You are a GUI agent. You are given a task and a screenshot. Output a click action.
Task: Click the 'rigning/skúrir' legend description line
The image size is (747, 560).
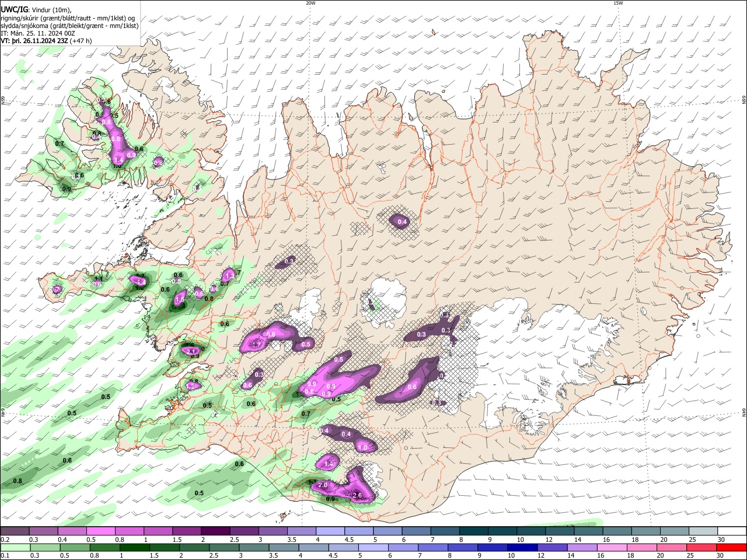click(x=68, y=17)
